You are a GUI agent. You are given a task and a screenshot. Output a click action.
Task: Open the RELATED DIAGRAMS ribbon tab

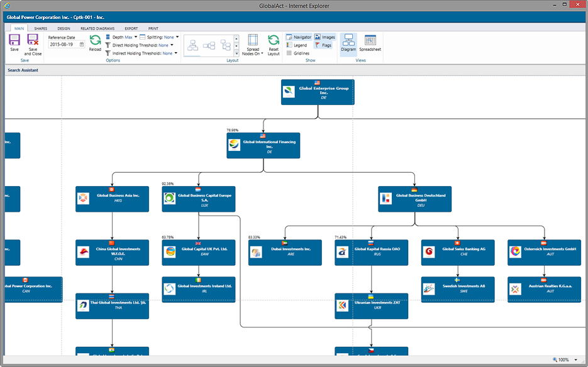tap(97, 28)
